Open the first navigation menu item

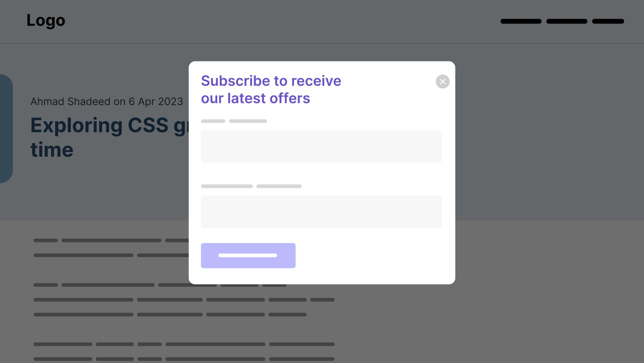[x=521, y=21]
